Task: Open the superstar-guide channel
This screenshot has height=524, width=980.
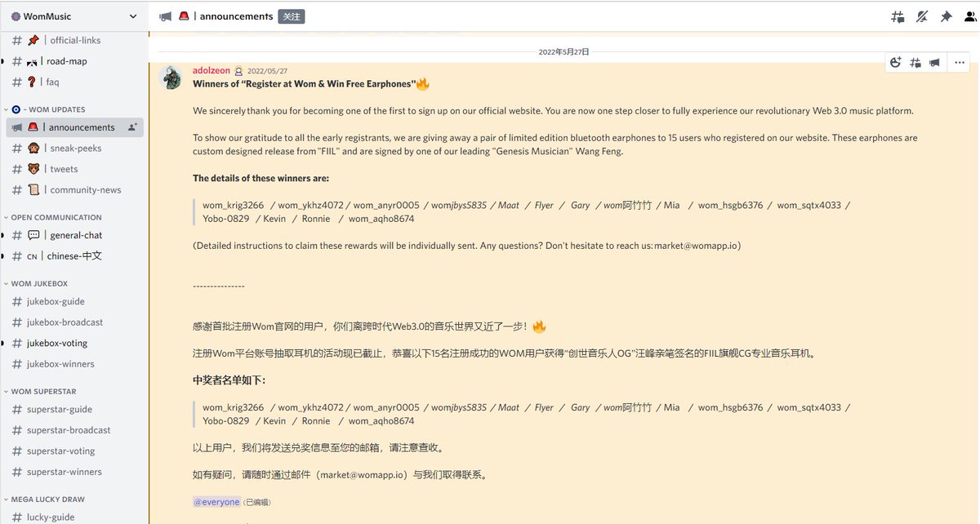Action: 75,409
